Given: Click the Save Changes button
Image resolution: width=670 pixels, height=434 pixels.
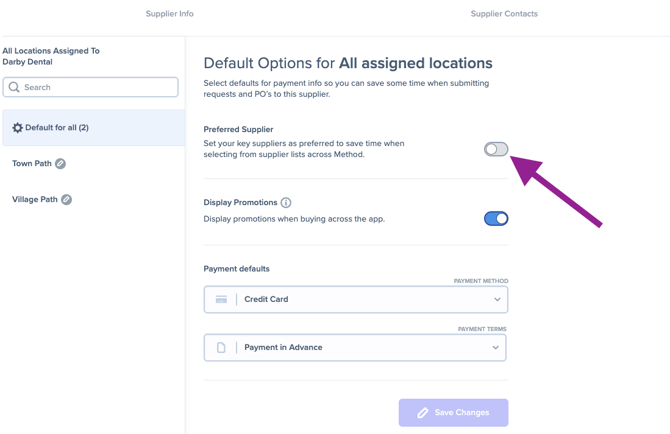Looking at the screenshot, I should click(453, 413).
